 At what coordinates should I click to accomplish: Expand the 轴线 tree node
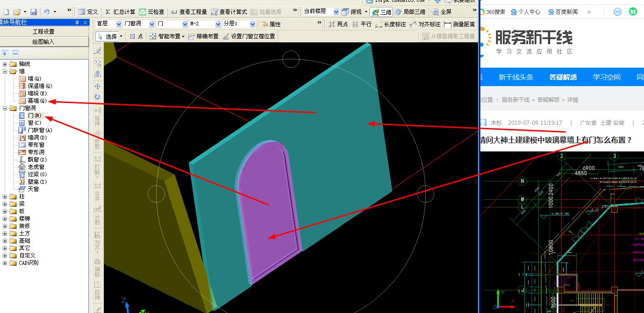[5, 64]
